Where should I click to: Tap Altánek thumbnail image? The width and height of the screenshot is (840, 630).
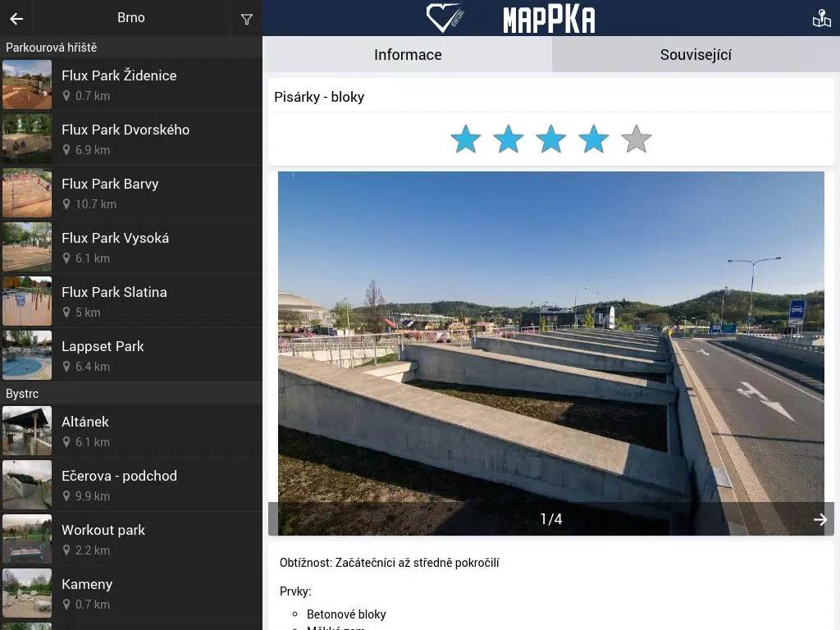point(27,431)
